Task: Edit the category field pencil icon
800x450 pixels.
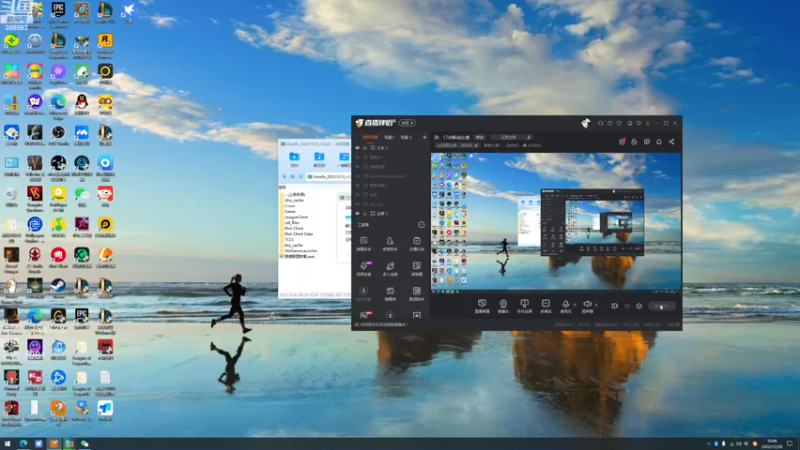Action: click(x=529, y=137)
